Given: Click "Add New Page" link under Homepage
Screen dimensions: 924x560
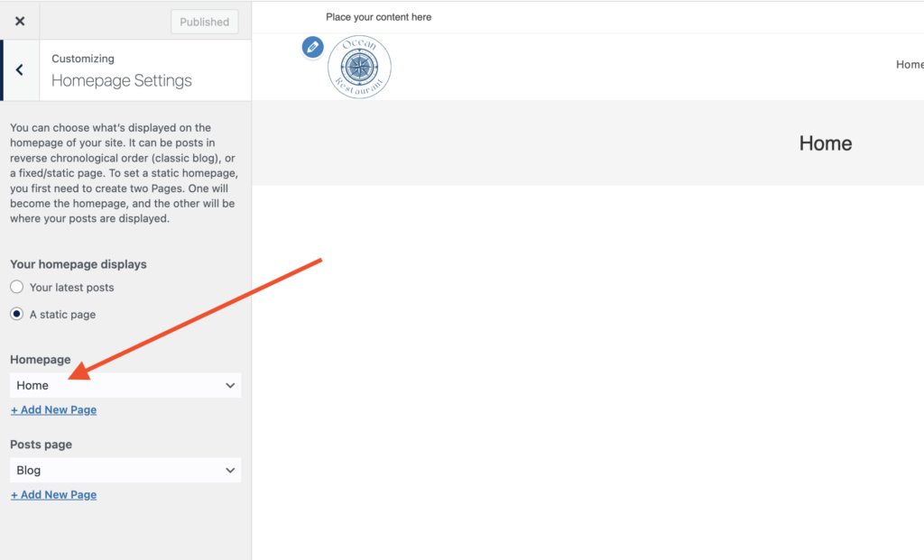Looking at the screenshot, I should pos(53,409).
